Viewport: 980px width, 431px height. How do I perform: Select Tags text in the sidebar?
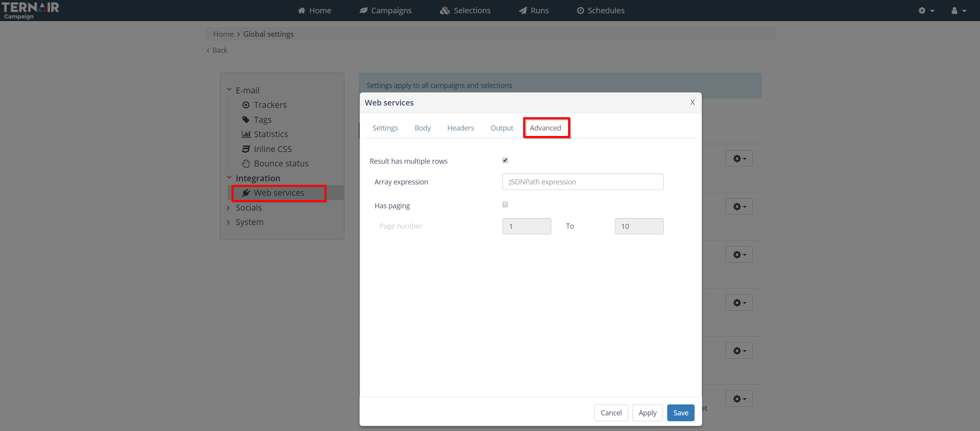[263, 120]
